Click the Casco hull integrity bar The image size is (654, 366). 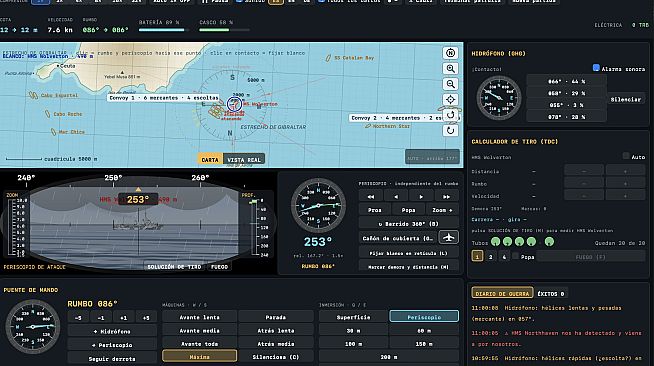pos(224,30)
